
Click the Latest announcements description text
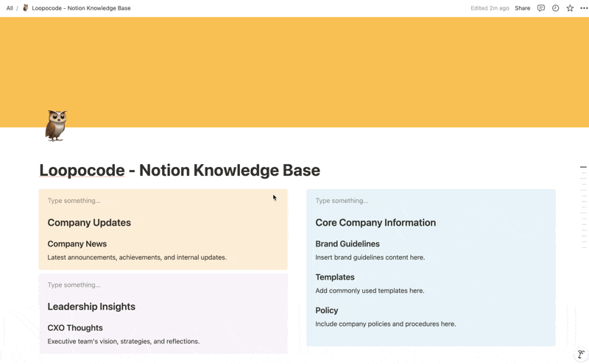click(137, 257)
